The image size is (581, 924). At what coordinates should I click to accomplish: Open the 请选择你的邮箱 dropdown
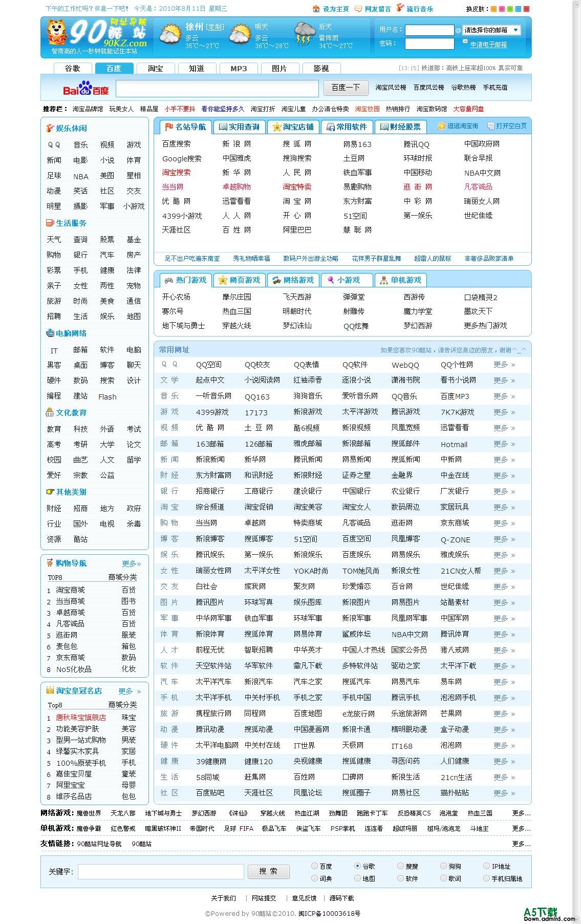point(491,30)
